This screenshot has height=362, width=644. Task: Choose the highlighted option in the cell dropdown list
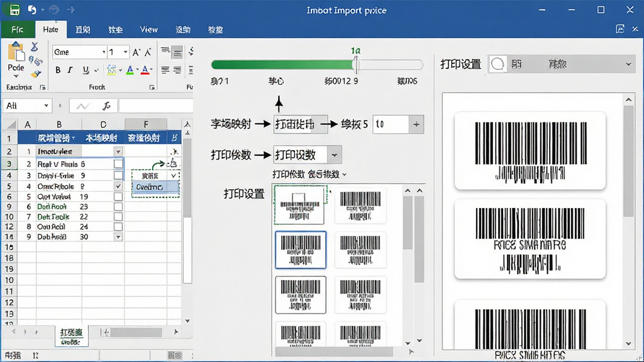click(155, 187)
